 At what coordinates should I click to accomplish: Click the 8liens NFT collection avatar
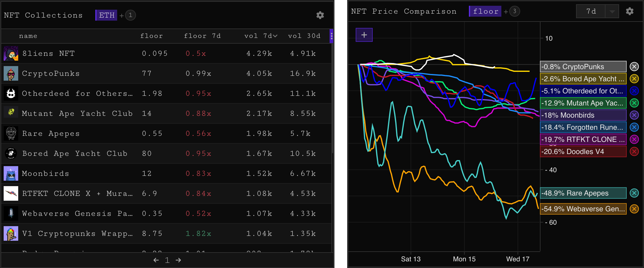click(x=11, y=53)
